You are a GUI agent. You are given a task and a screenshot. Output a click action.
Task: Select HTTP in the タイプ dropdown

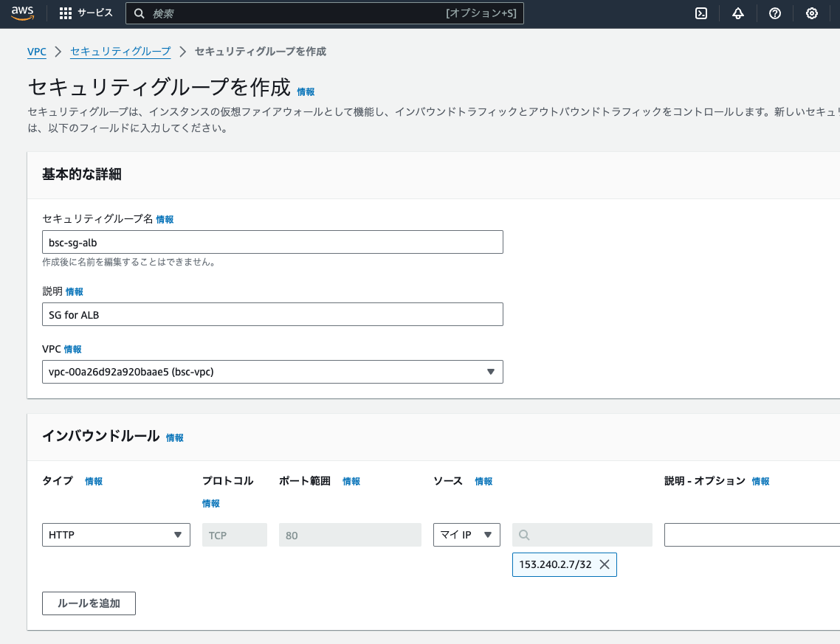click(x=115, y=534)
